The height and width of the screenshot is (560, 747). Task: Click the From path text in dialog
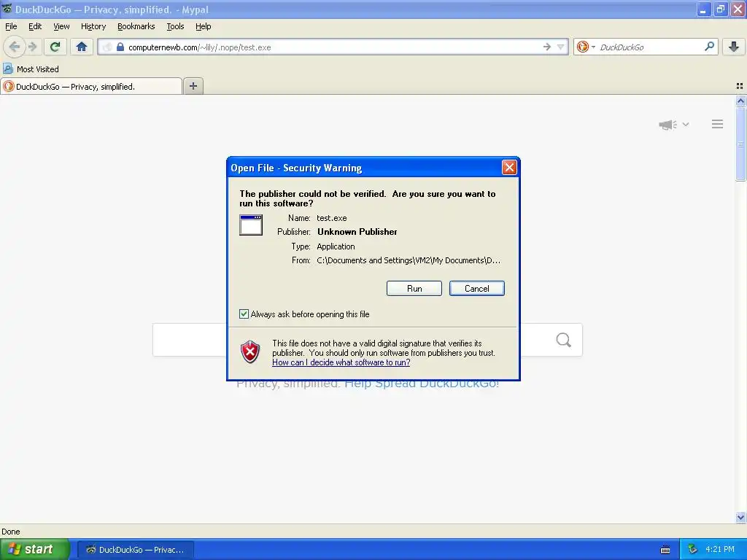pyautogui.click(x=409, y=260)
